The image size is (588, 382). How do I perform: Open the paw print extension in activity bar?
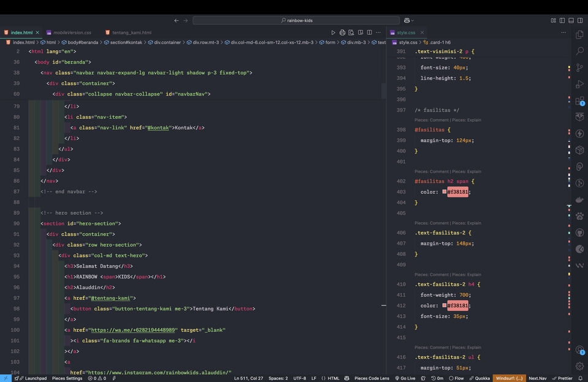pos(580,216)
